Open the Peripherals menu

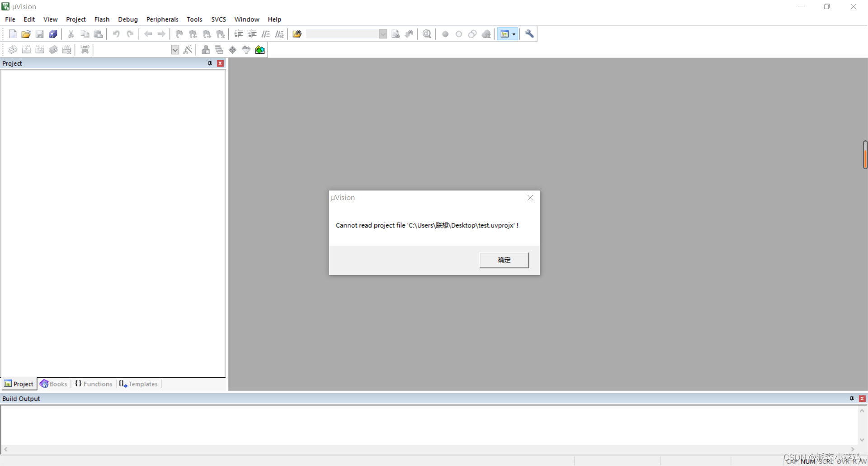[x=162, y=19]
